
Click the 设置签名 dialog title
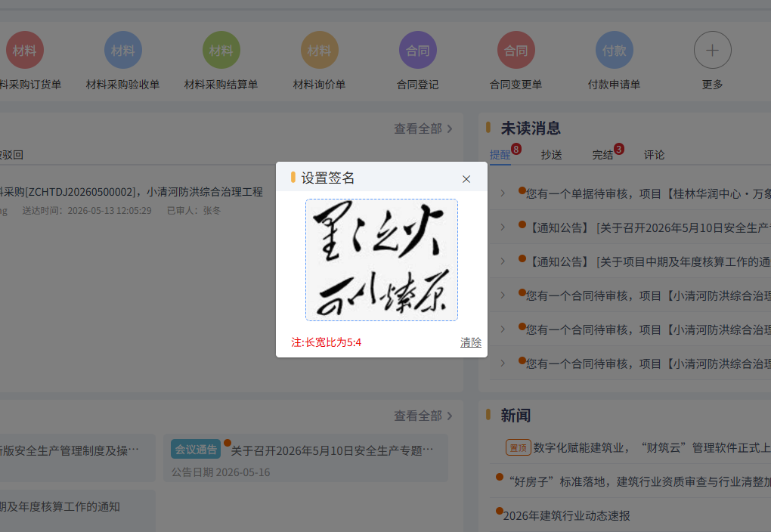327,178
